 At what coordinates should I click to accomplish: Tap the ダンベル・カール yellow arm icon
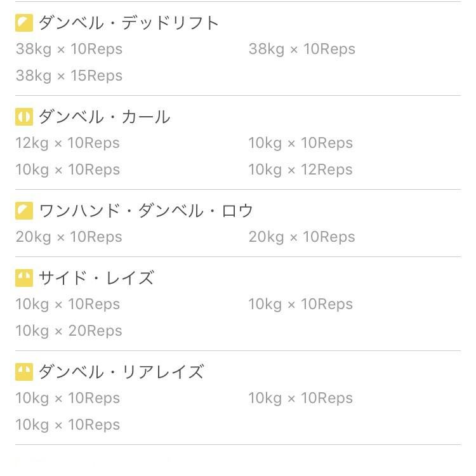[24, 117]
